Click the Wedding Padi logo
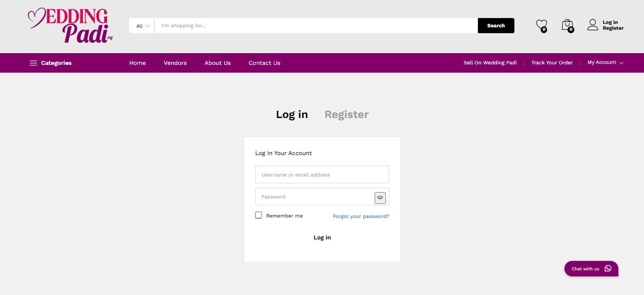The image size is (644, 295). (70, 25)
